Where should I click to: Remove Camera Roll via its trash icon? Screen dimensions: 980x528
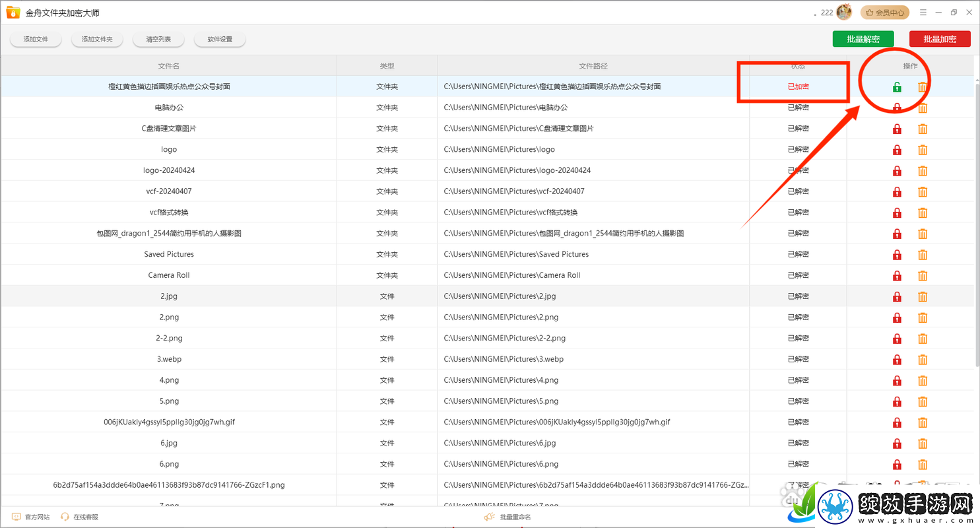[x=923, y=276]
